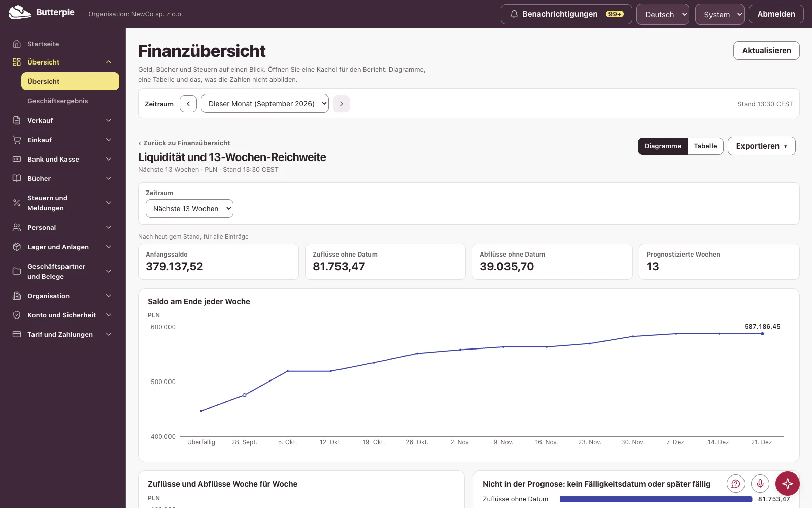Open the Exportieren dropdown menu
812x508 pixels.
(762, 146)
